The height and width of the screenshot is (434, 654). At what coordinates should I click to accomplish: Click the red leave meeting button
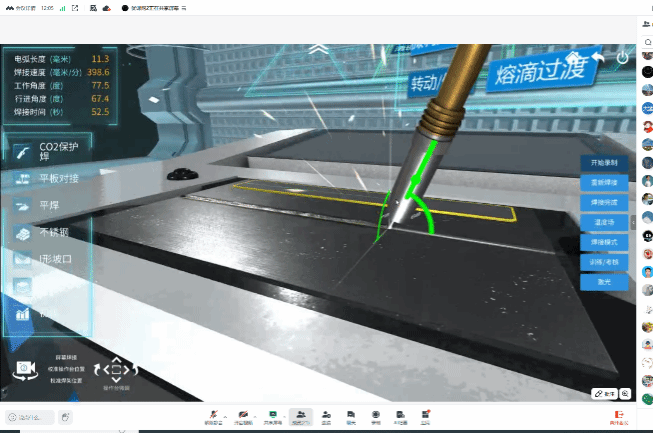621,415
